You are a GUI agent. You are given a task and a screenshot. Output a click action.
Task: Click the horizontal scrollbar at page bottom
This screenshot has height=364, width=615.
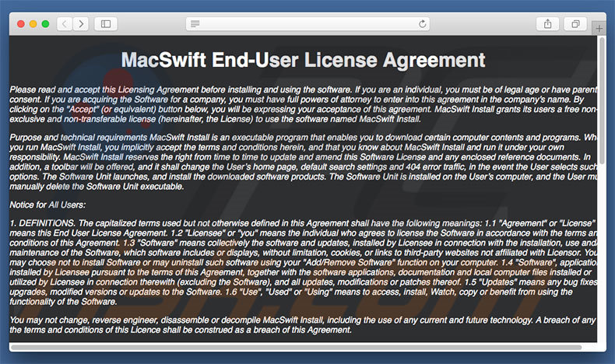(296, 347)
